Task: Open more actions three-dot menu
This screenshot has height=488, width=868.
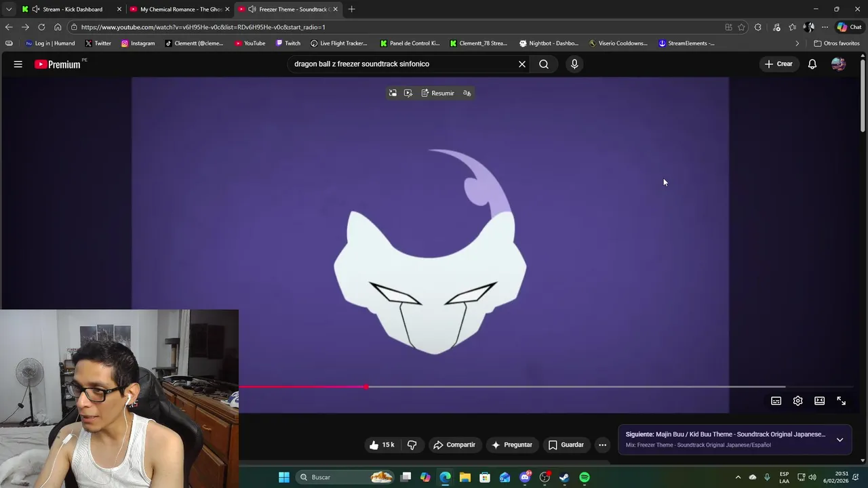Action: pyautogui.click(x=602, y=445)
